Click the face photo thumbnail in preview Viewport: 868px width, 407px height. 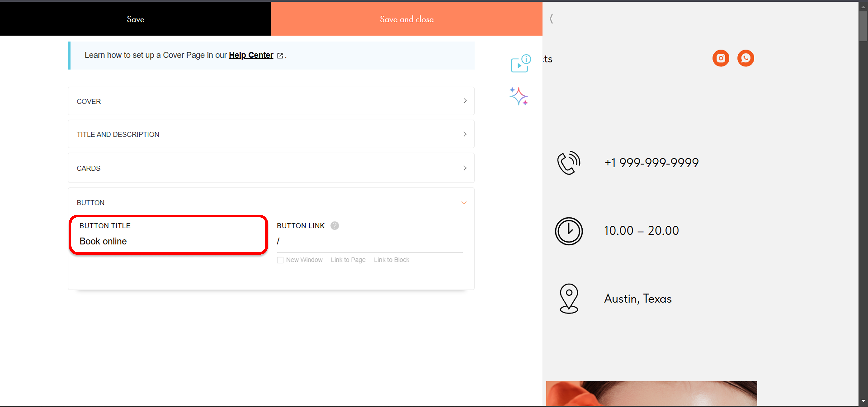[651, 394]
